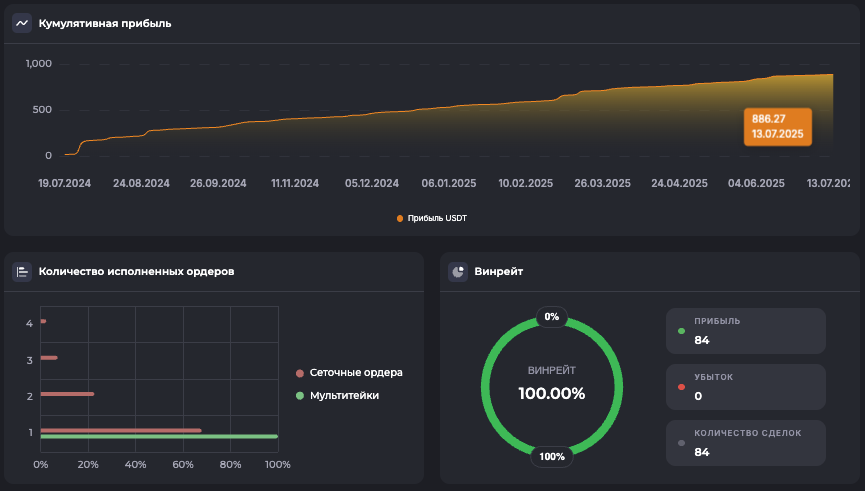This screenshot has height=491, width=865.
Task: Click the 100.00% winrate center value
Action: (552, 393)
